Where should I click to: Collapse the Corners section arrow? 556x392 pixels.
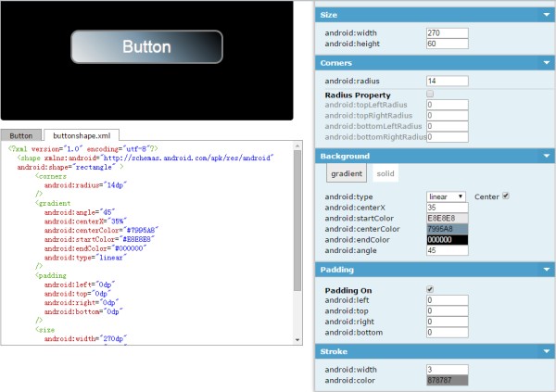(547, 63)
